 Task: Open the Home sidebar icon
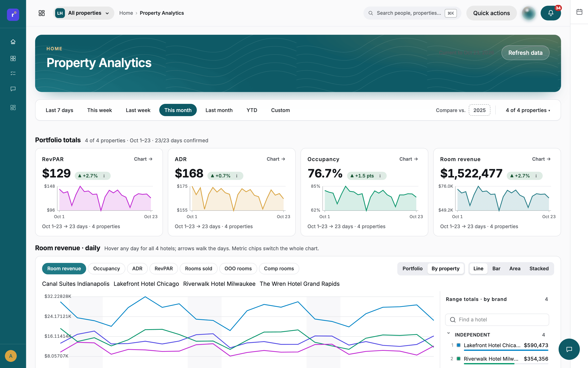[13, 42]
